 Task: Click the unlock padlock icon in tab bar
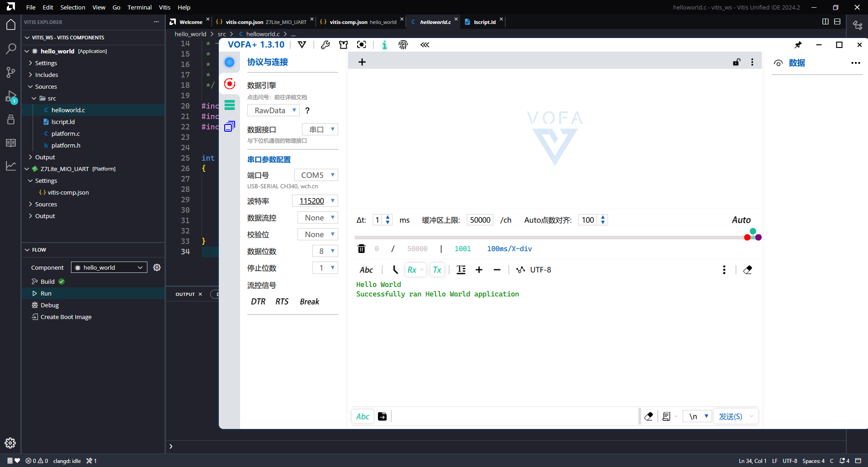click(x=736, y=62)
